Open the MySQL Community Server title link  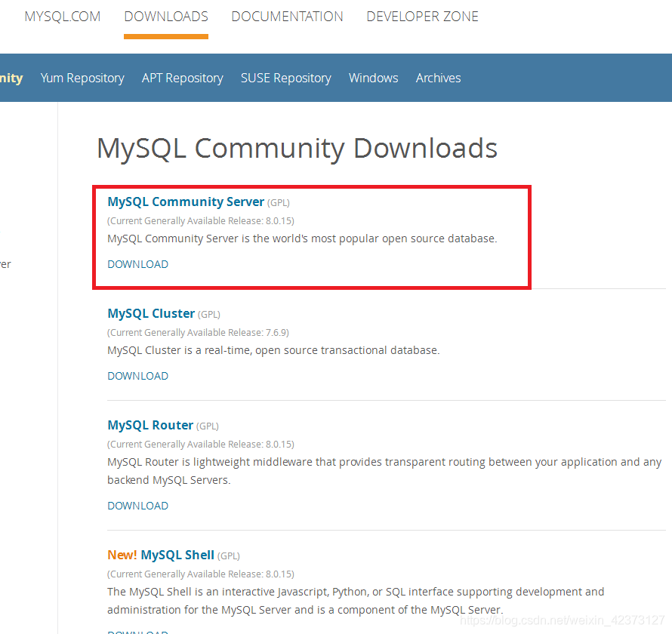pyautogui.click(x=186, y=202)
